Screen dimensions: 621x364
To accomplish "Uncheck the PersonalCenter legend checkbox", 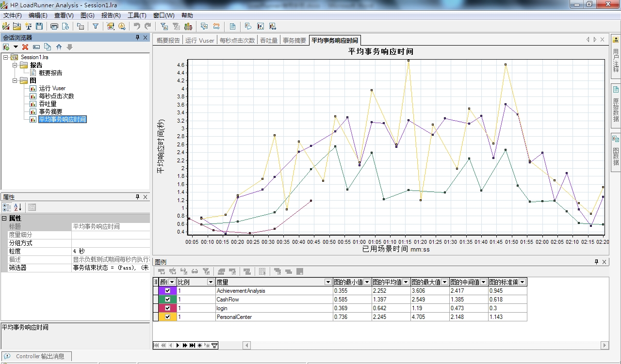I will pyautogui.click(x=168, y=317).
